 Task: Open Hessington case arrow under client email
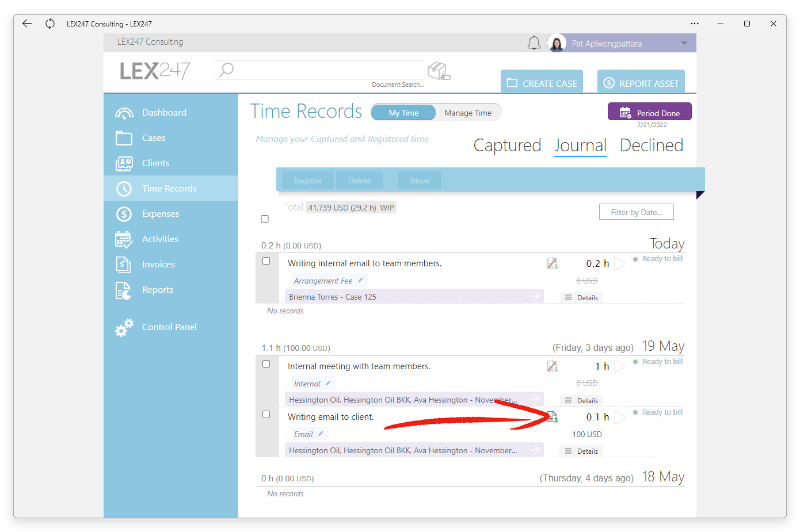(535, 450)
